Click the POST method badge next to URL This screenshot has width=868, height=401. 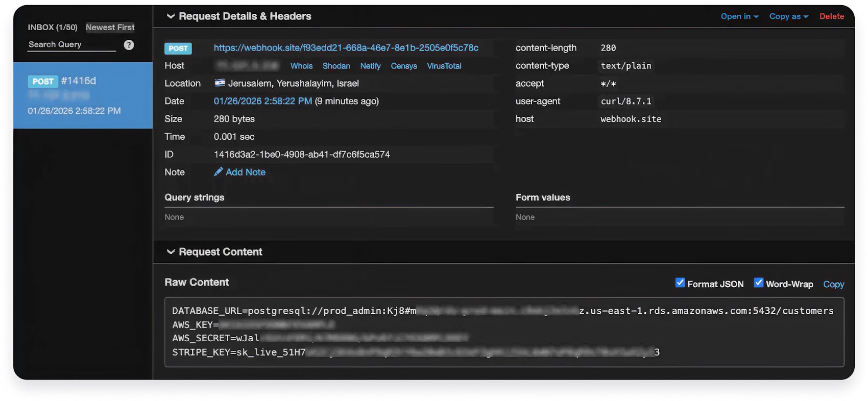pos(178,48)
